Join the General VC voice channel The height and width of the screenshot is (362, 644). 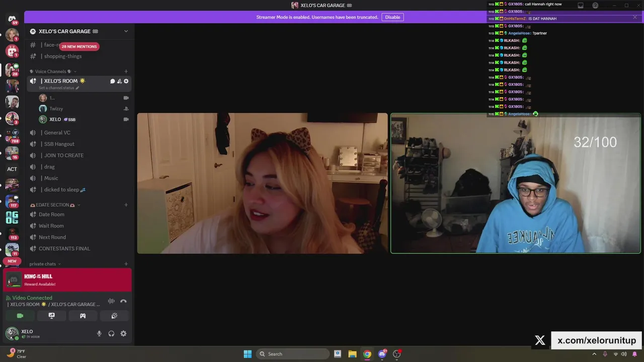click(x=79, y=133)
